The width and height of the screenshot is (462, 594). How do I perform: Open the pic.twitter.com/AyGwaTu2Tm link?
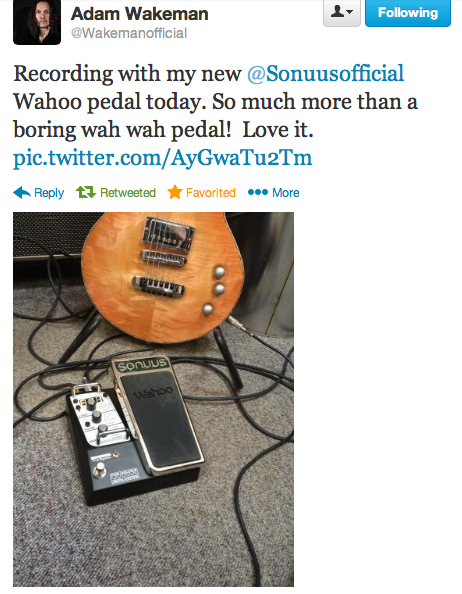[162, 158]
